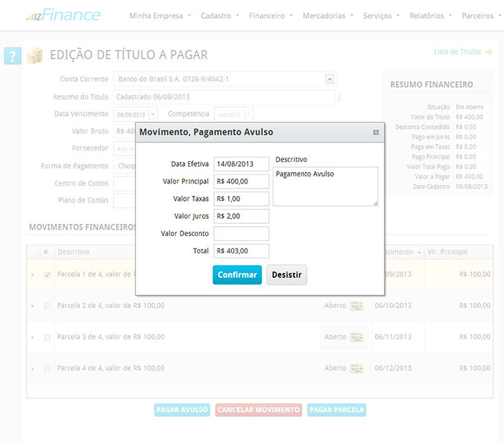
Task: Click the Desistir button
Action: click(287, 275)
